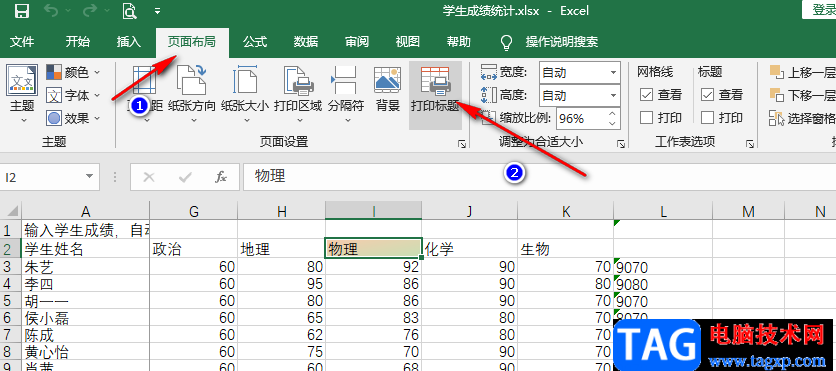The width and height of the screenshot is (836, 371).
Task: Switch to the 开始 tab
Action: click(78, 42)
